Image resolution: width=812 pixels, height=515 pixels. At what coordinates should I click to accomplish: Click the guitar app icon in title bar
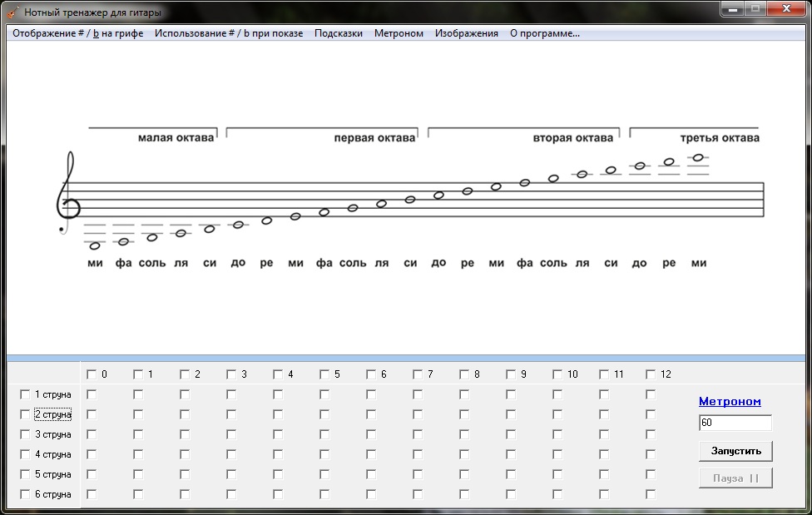point(13,12)
